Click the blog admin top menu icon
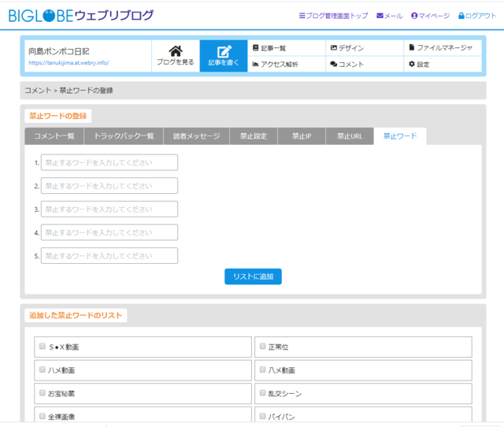Image resolution: width=504 pixels, height=427 pixels. [302, 16]
